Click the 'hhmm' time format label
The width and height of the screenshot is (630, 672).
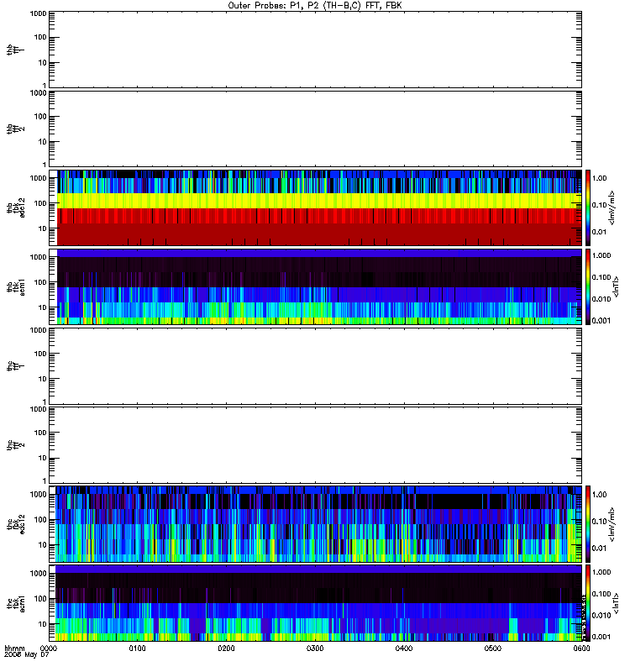[14, 648]
